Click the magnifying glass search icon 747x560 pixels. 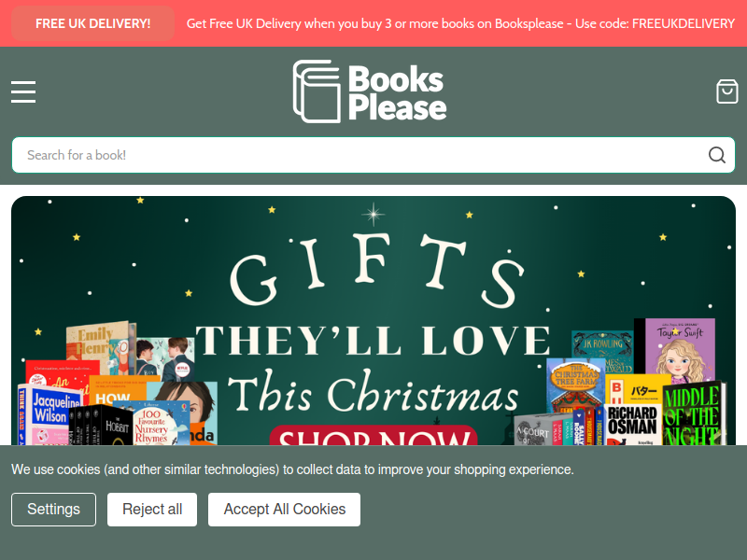716,155
